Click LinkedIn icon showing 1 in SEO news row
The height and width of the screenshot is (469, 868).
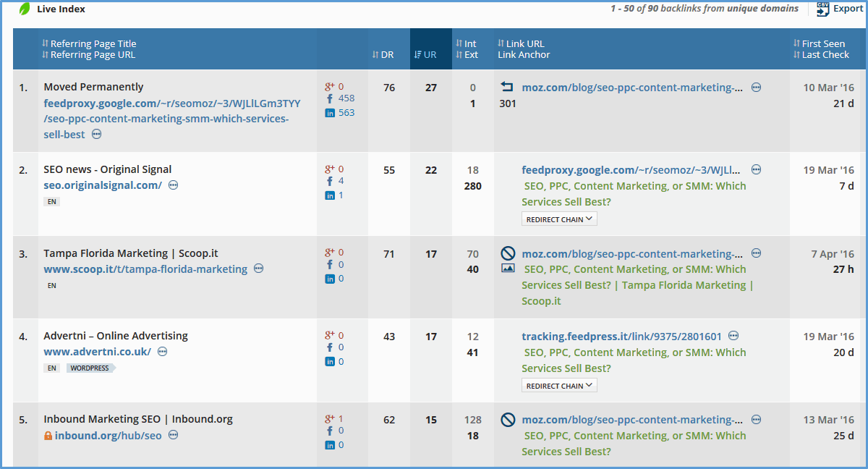330,195
